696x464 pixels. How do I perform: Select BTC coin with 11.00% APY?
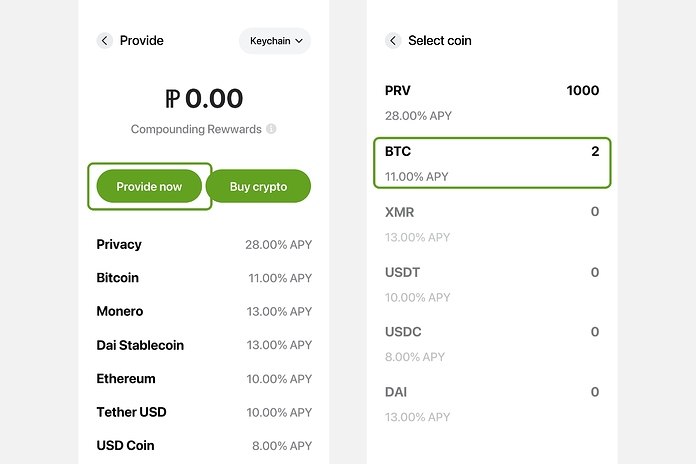click(x=492, y=163)
